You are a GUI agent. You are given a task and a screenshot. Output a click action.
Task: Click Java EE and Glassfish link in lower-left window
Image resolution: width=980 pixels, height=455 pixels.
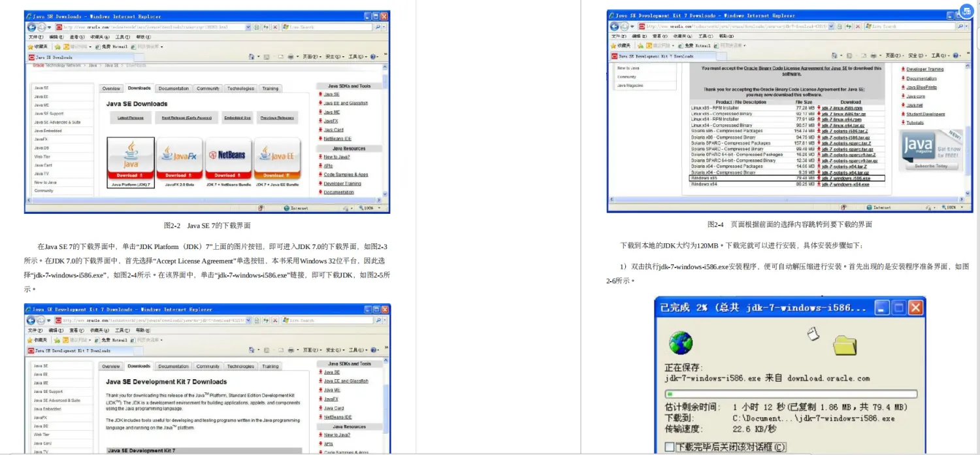tap(346, 381)
